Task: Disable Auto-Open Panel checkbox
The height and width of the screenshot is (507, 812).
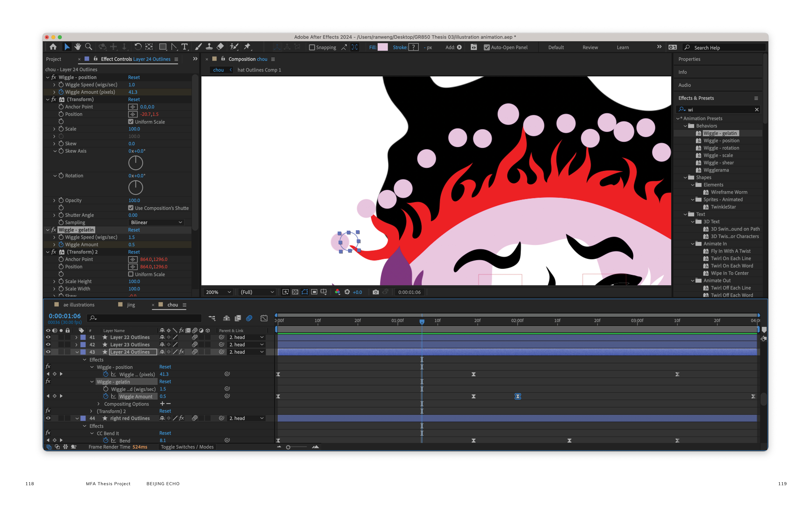Action: point(487,47)
